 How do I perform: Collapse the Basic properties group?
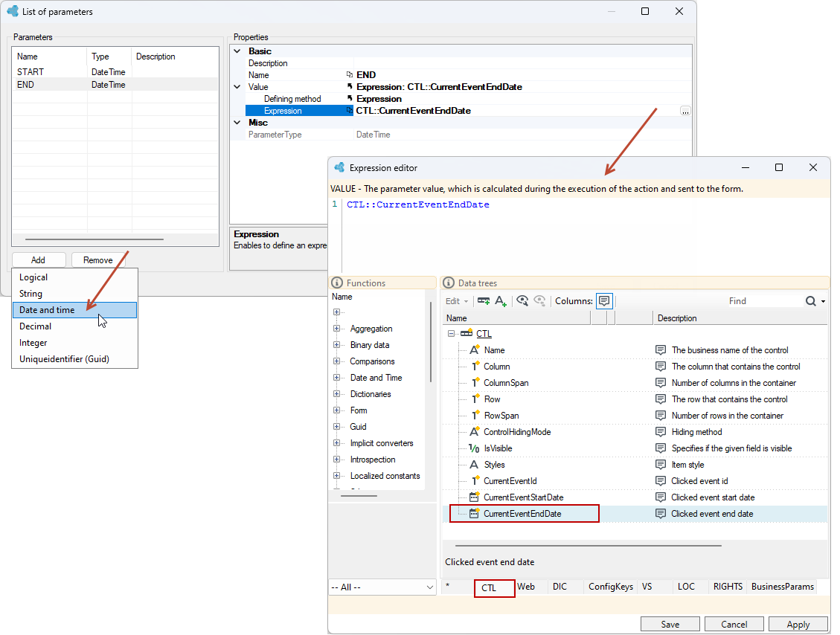coord(237,51)
